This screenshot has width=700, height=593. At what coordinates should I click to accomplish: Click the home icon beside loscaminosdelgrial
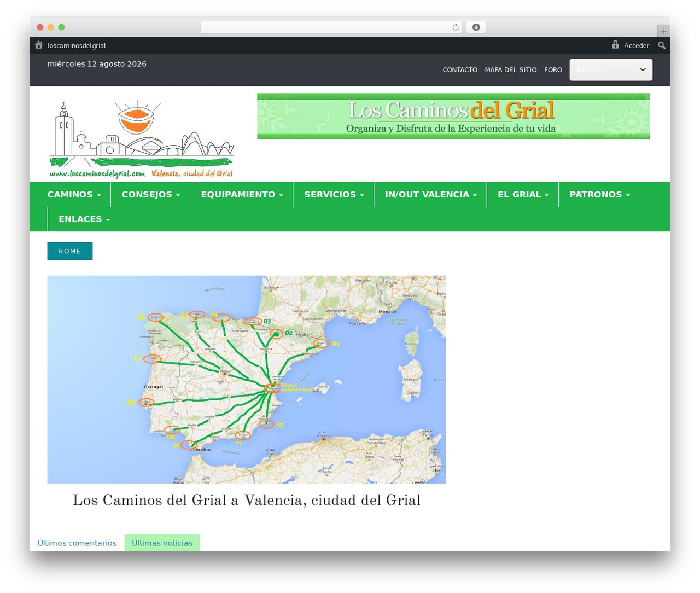39,45
